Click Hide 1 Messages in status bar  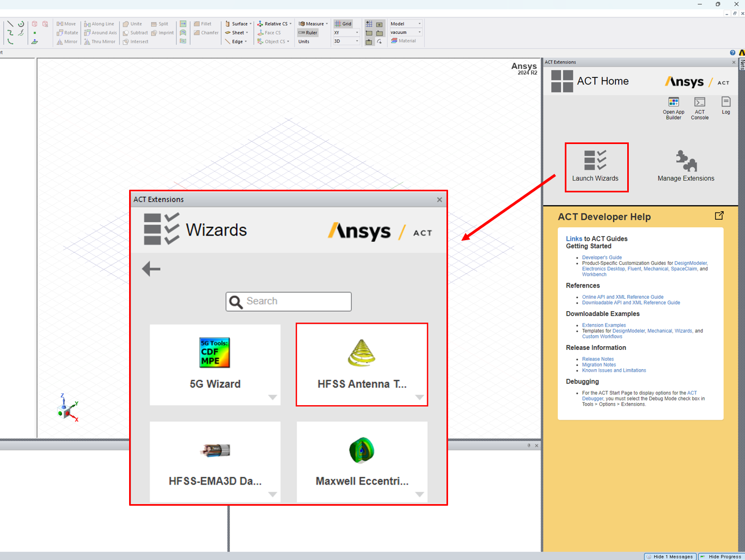pyautogui.click(x=670, y=556)
